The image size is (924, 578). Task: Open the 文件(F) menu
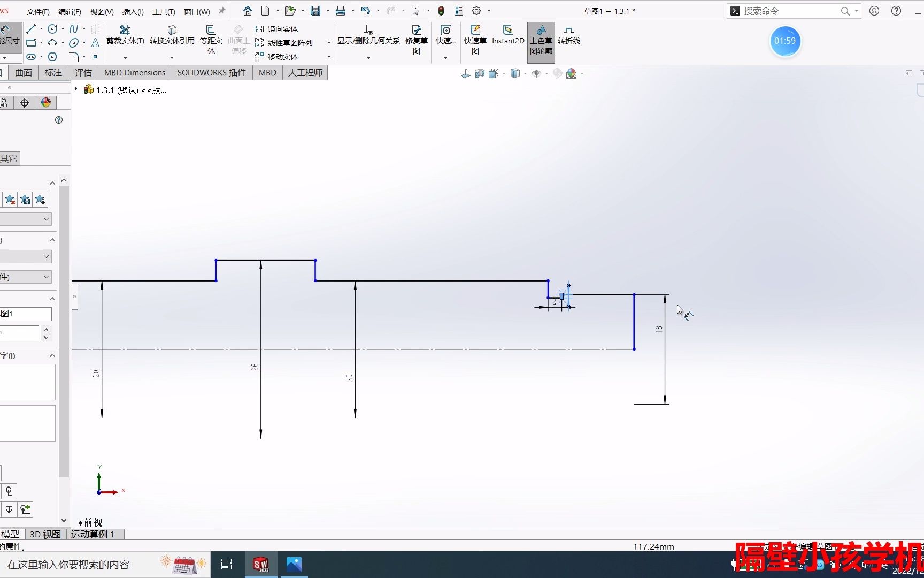(38, 12)
